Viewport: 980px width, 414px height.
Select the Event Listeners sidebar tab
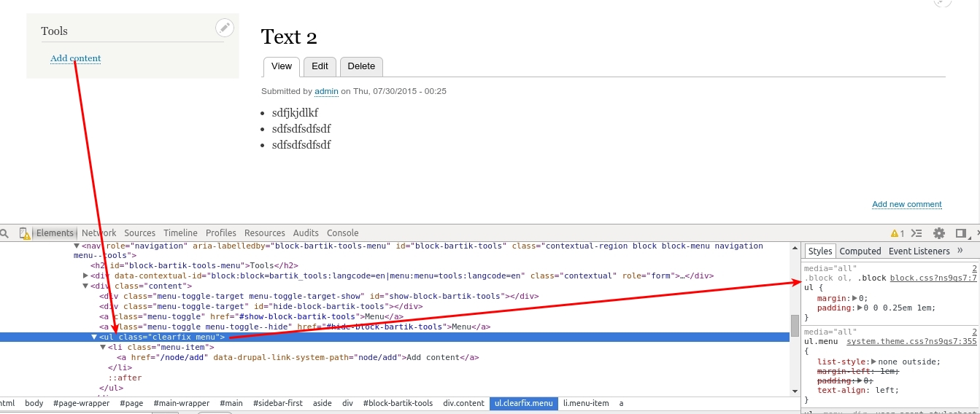[919, 251]
